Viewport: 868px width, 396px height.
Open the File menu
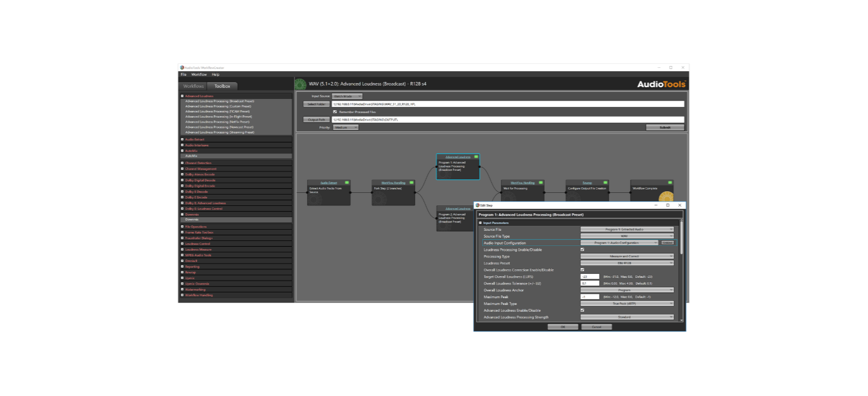pyautogui.click(x=183, y=74)
